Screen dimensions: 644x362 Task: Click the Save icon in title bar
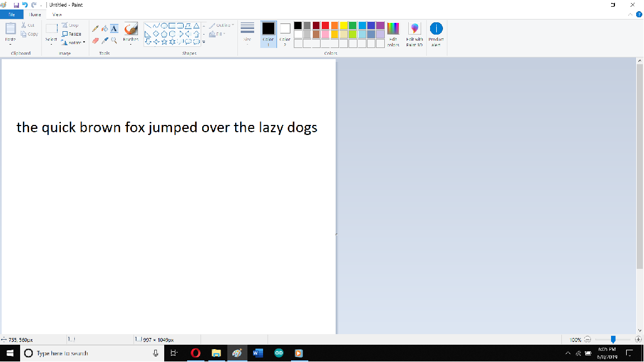tap(16, 5)
